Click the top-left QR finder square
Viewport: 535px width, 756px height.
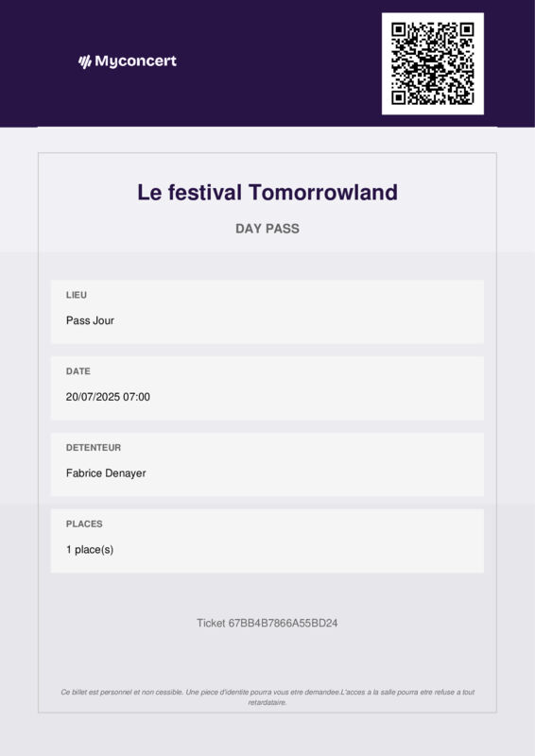399,30
